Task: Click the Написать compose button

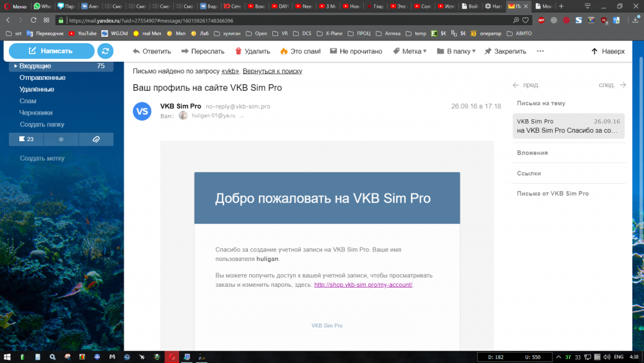Action: (52, 51)
